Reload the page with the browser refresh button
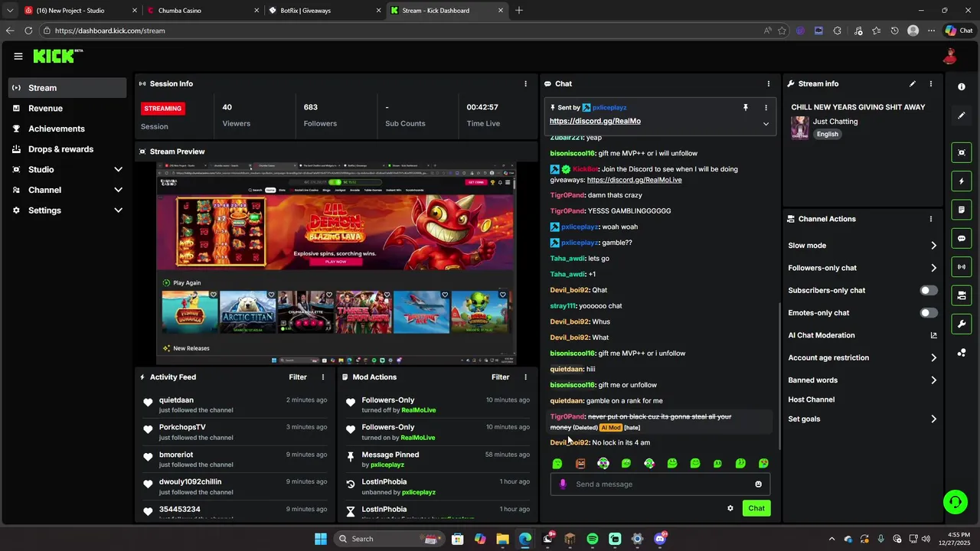This screenshot has height=551, width=980. (28, 31)
